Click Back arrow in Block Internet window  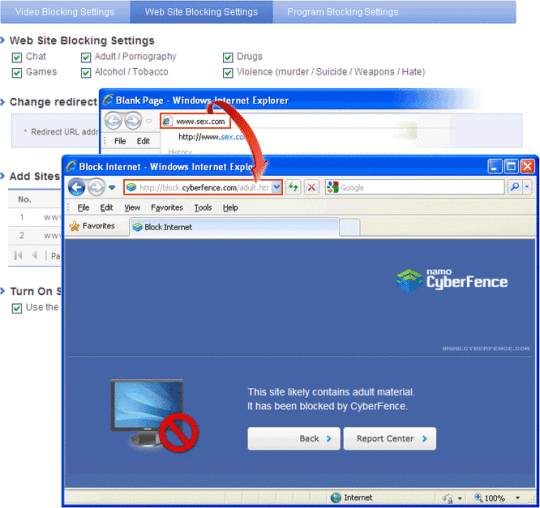pyautogui.click(x=77, y=188)
